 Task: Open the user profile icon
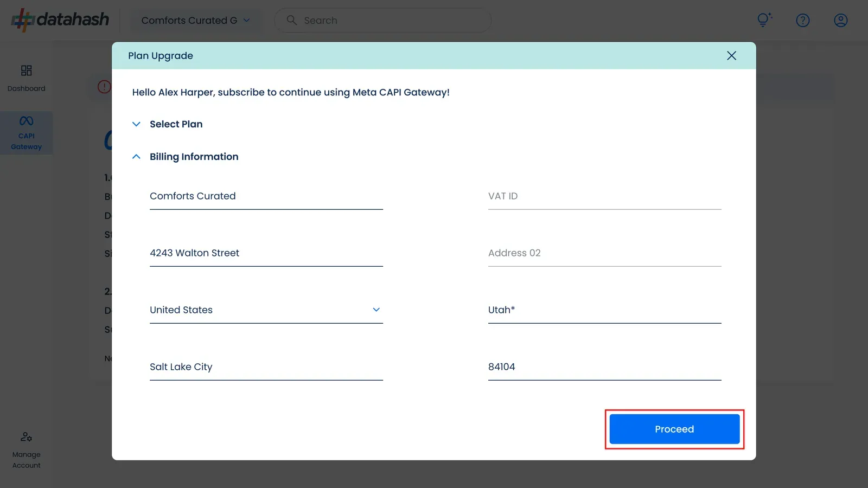click(x=840, y=21)
